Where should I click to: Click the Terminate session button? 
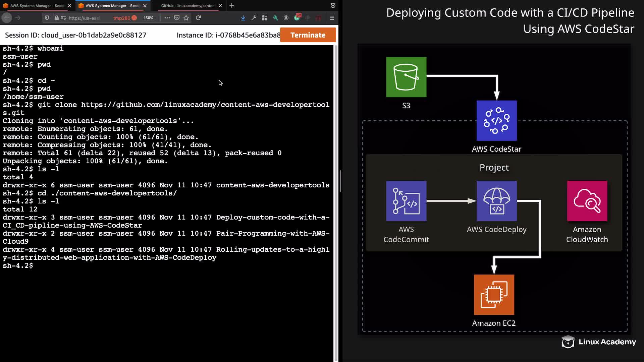point(308,35)
